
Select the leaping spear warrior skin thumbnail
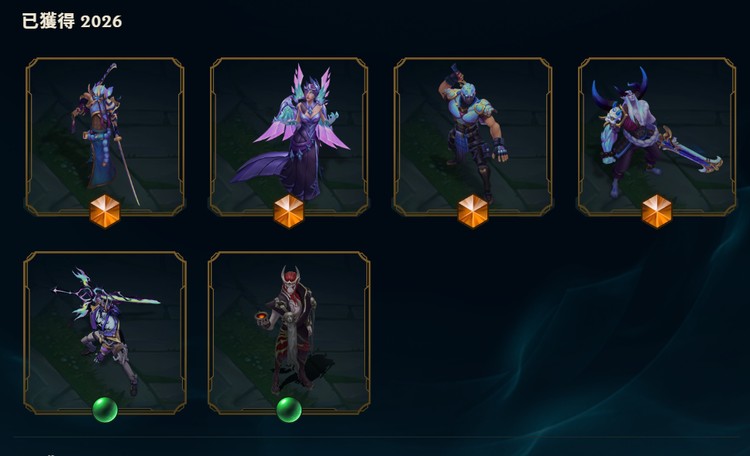point(105,333)
